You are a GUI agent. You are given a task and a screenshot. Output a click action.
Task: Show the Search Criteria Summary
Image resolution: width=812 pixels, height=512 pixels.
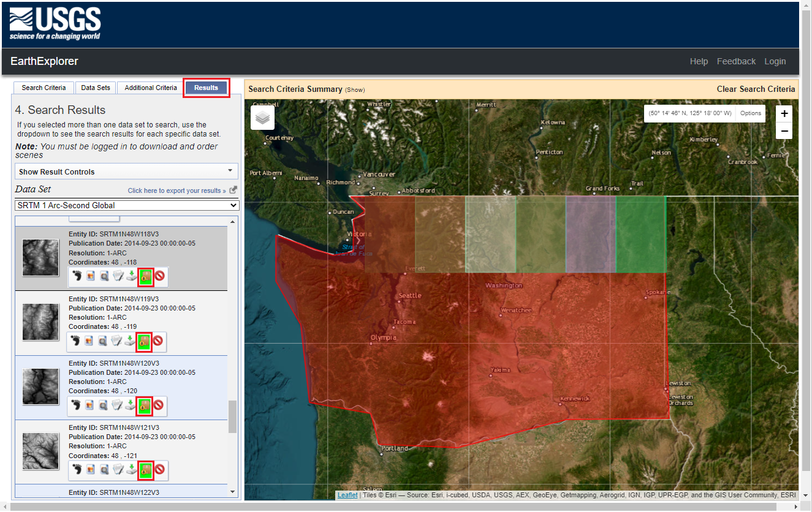pos(355,90)
